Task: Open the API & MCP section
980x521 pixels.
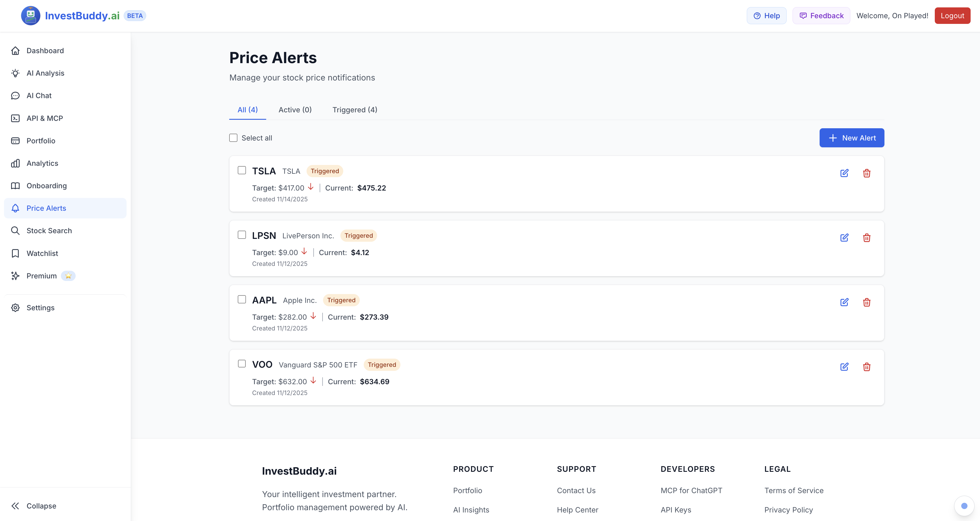Action: point(45,118)
